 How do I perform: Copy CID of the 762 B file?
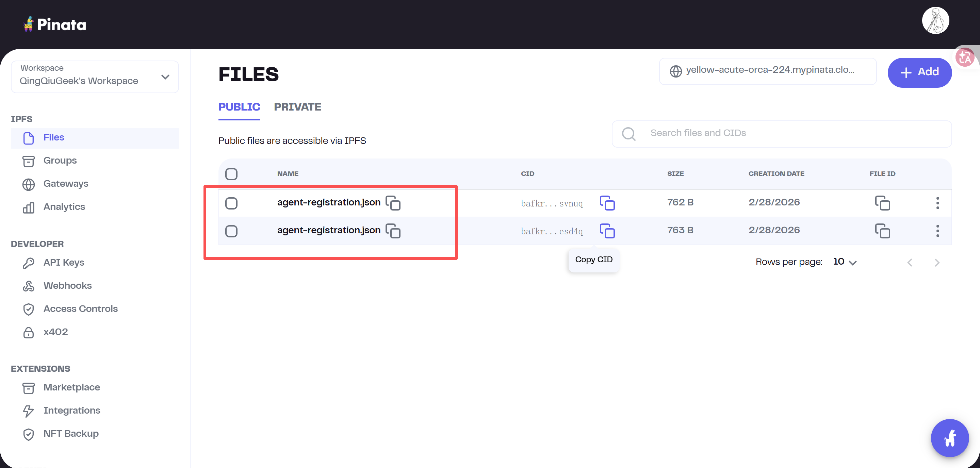coord(607,203)
